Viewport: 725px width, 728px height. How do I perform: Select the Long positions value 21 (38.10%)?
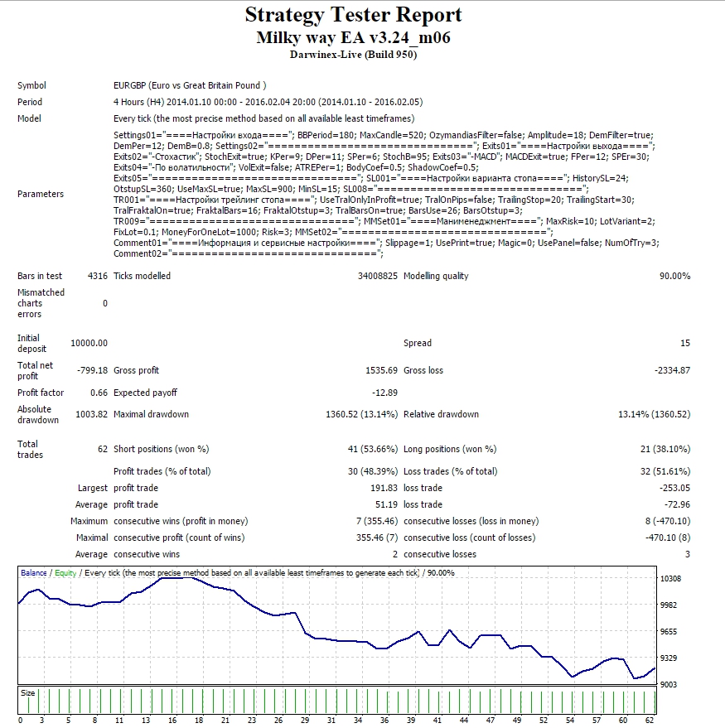(x=665, y=449)
